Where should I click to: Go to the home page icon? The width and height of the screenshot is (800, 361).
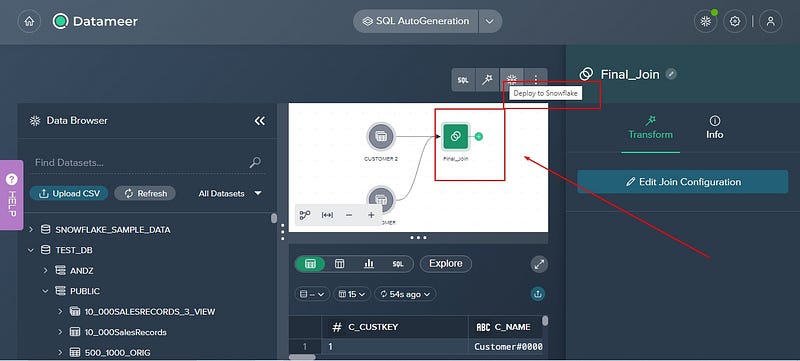[29, 21]
